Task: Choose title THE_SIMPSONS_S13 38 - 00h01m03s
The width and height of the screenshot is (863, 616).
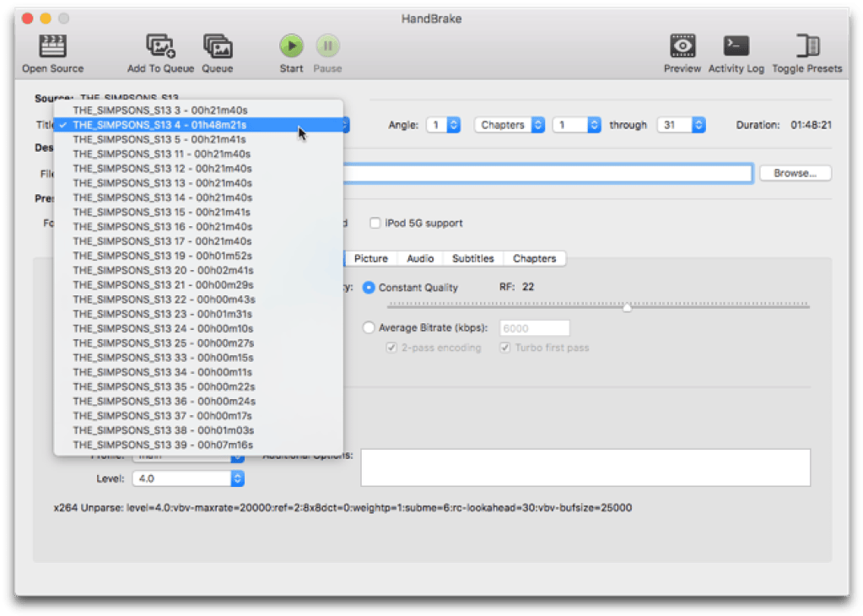Action: point(198,430)
